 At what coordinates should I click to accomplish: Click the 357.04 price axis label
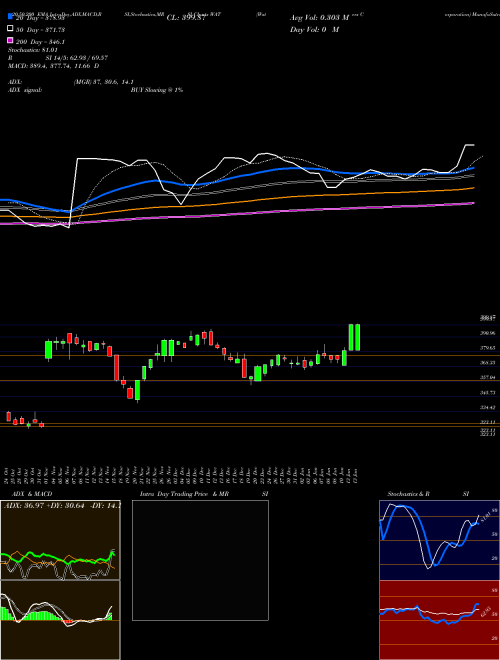click(487, 378)
